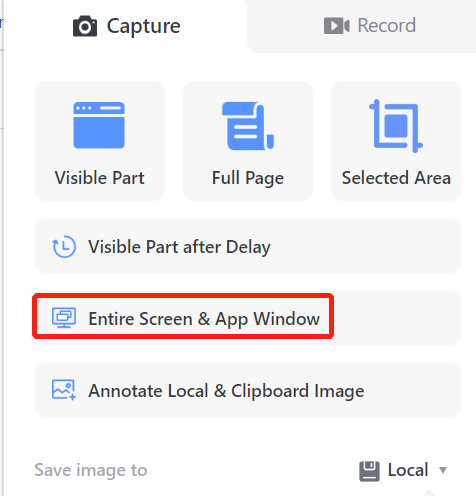476x496 pixels.
Task: Click the clock icon for delayed capture
Action: tap(64, 247)
